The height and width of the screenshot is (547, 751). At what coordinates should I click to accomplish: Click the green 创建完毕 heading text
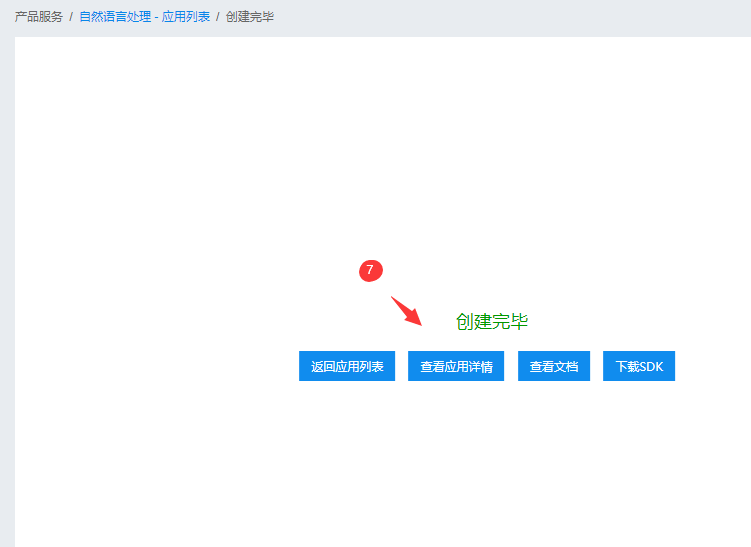[492, 321]
